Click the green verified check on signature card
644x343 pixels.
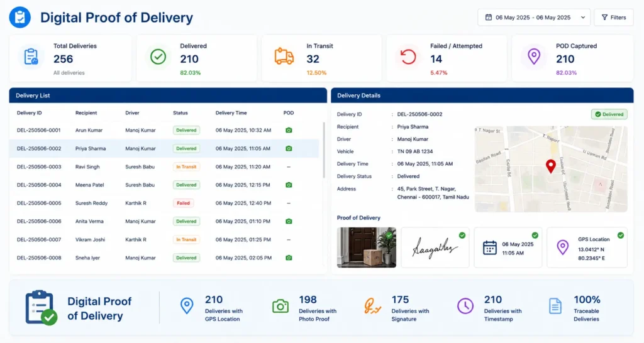click(462, 235)
